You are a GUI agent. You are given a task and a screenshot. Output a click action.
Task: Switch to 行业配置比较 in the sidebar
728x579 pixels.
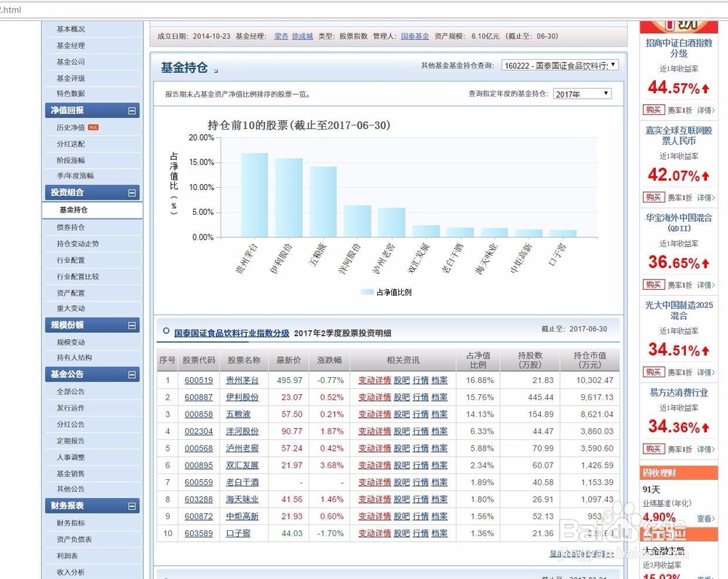click(79, 276)
